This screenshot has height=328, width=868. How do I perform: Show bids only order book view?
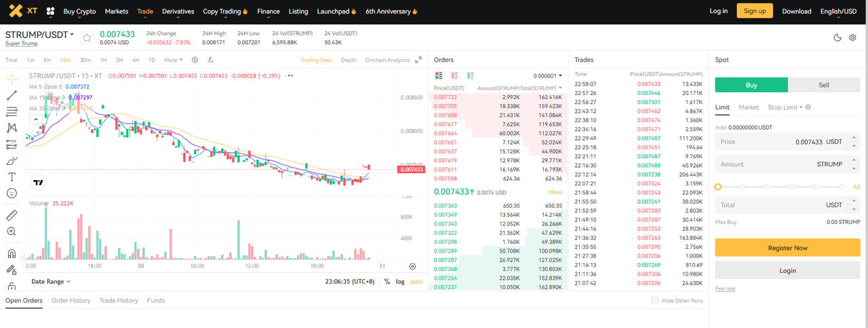point(470,75)
